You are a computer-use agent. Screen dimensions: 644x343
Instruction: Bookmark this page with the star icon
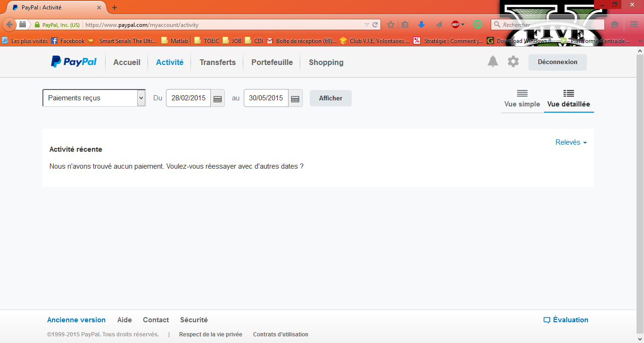[x=390, y=24]
